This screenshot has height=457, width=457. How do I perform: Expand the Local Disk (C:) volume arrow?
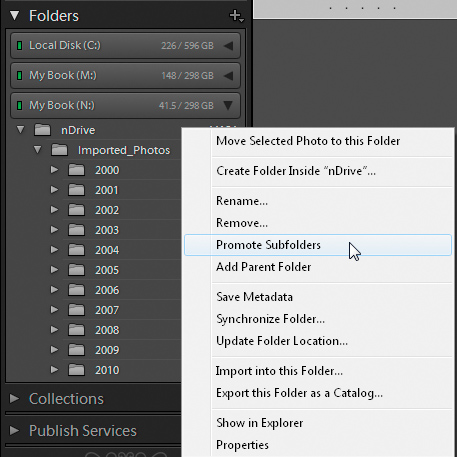point(229,46)
